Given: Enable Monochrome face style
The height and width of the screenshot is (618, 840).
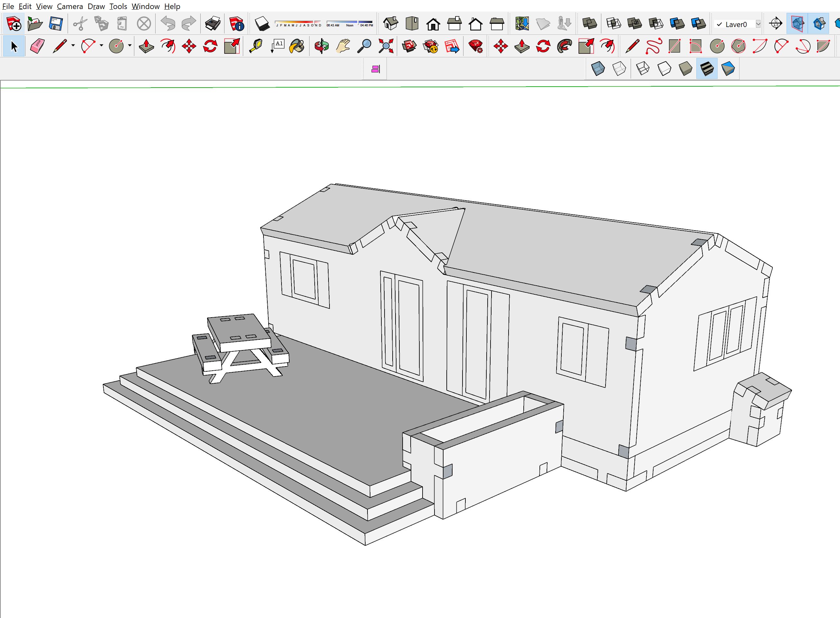Looking at the screenshot, I should (x=728, y=69).
